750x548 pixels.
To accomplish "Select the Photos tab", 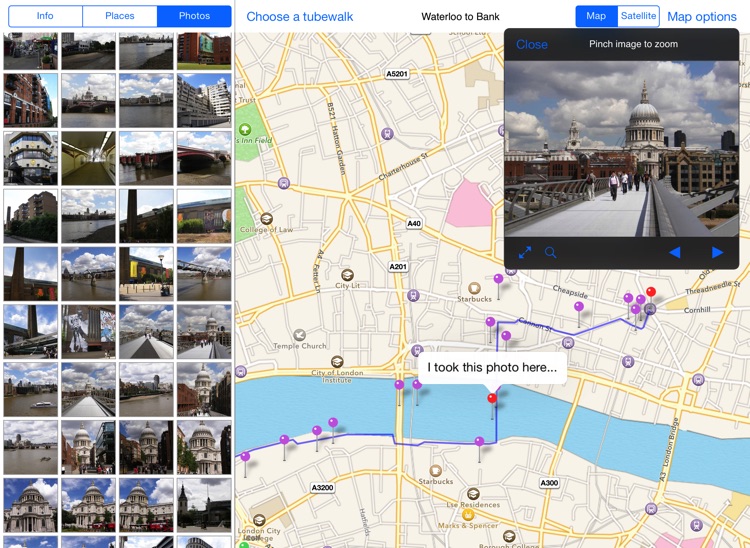I will pyautogui.click(x=194, y=16).
